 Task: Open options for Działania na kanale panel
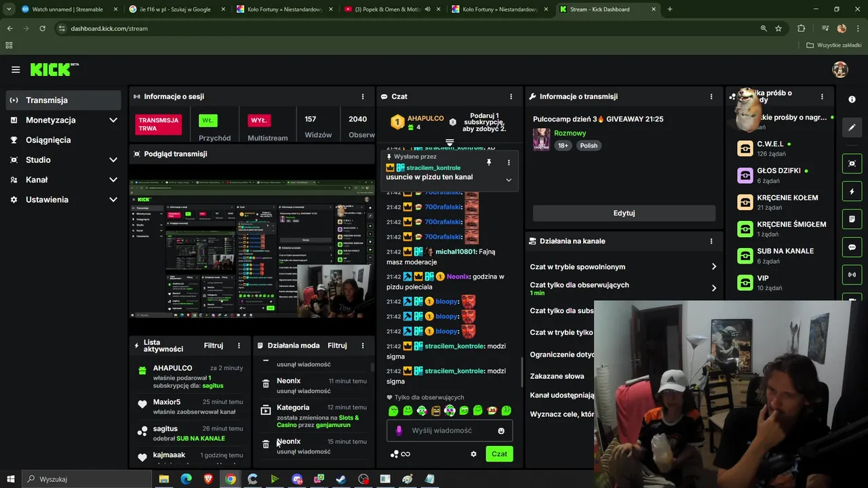[x=711, y=241]
